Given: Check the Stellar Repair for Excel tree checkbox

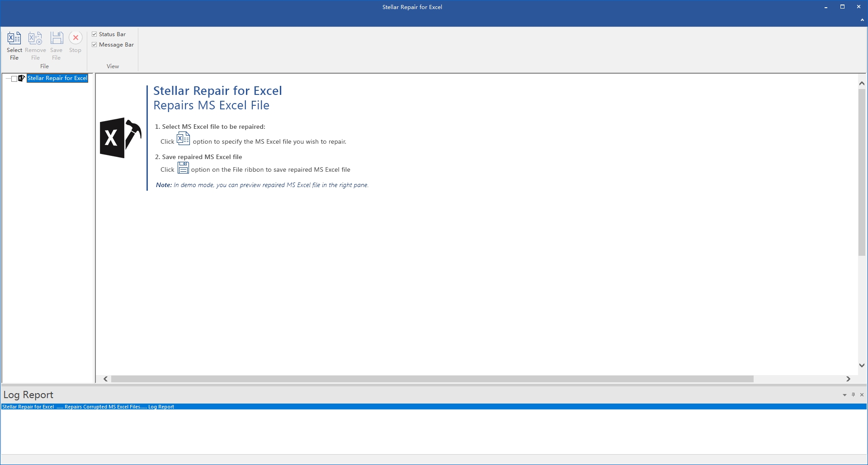Looking at the screenshot, I should point(14,79).
